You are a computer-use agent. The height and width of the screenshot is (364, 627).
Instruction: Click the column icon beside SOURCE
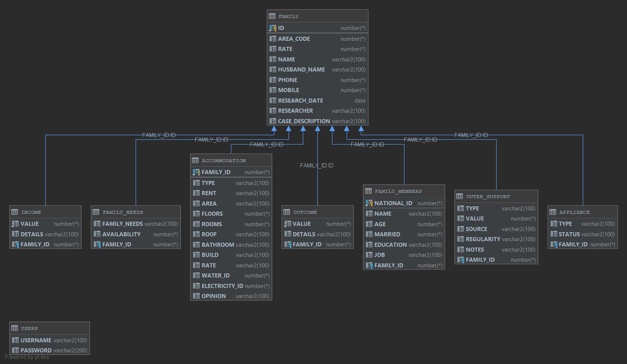(x=461, y=229)
